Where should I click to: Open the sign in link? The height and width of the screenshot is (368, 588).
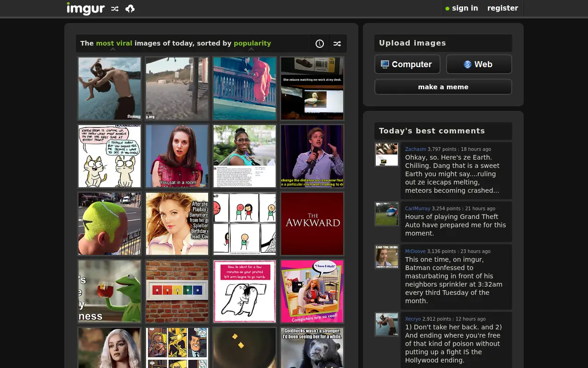465,8
